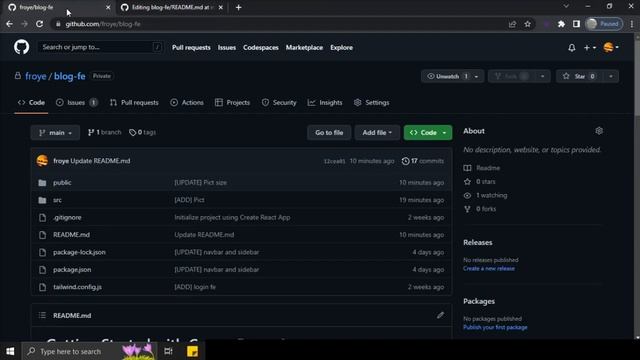This screenshot has height=360, width=640.
Task: Open the .gitignore file
Action: (x=67, y=218)
